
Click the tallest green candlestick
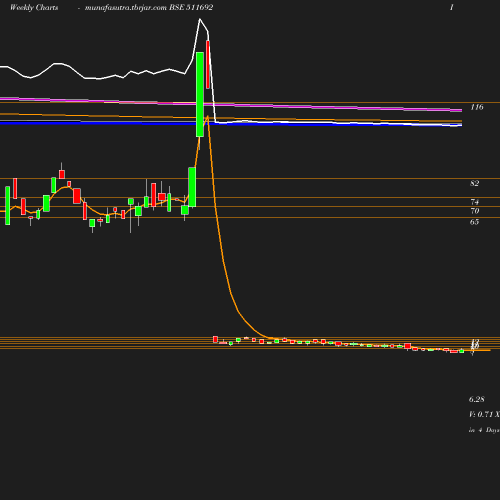tap(200, 94)
